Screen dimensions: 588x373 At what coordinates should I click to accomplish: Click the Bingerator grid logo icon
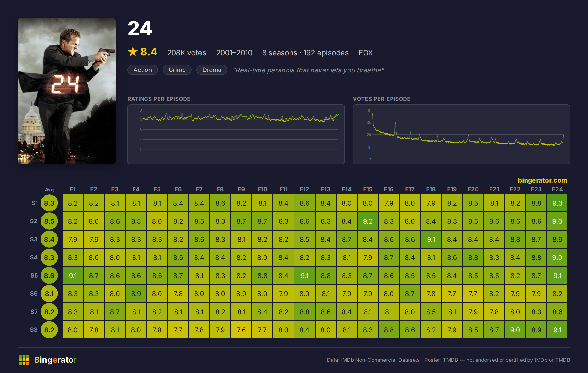coord(24,360)
